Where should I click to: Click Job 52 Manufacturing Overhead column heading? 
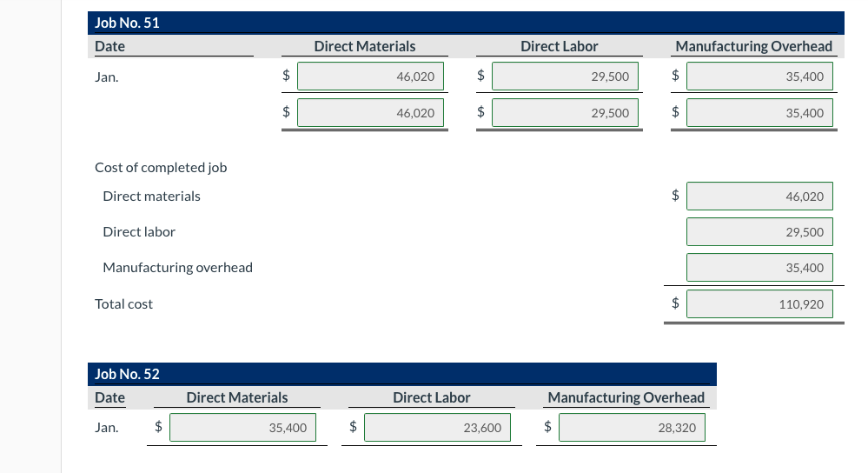point(626,397)
